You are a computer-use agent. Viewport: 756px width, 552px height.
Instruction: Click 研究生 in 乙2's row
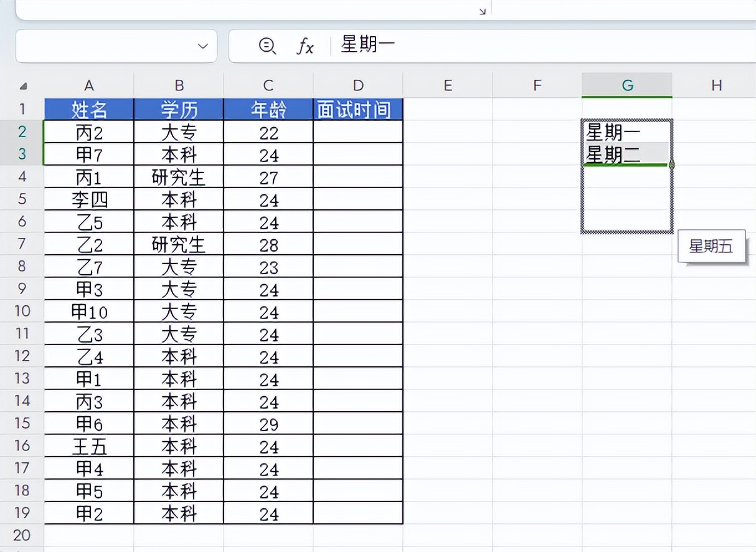point(179,244)
